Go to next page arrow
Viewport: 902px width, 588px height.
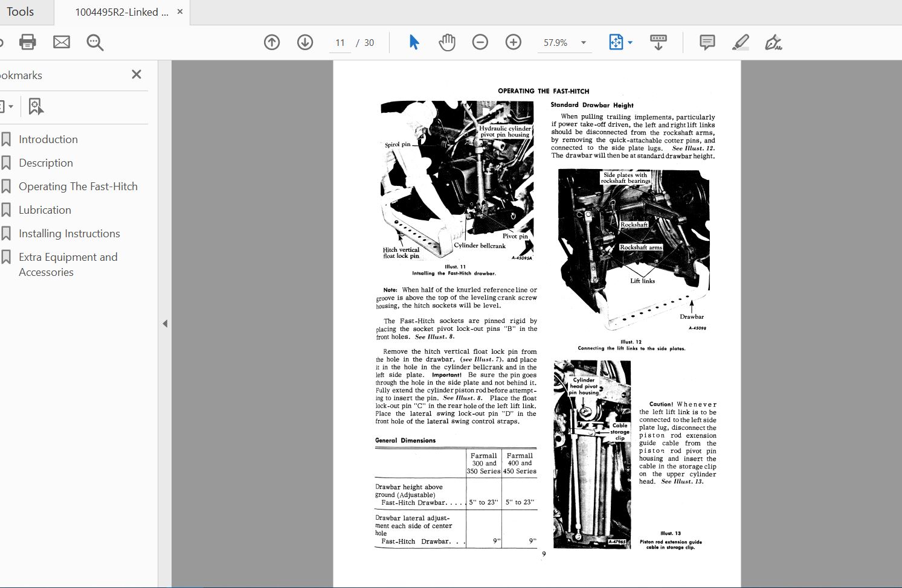[x=305, y=42]
